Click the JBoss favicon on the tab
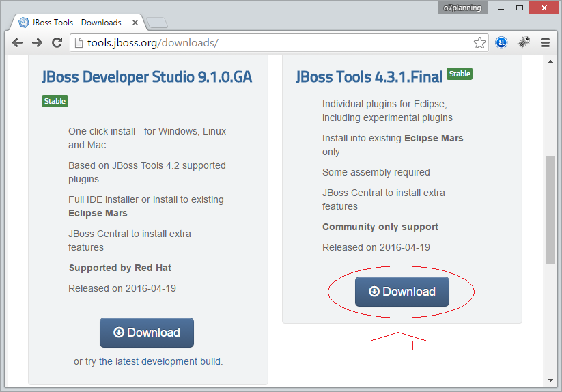Screen dimensions: 562x392 point(24,23)
